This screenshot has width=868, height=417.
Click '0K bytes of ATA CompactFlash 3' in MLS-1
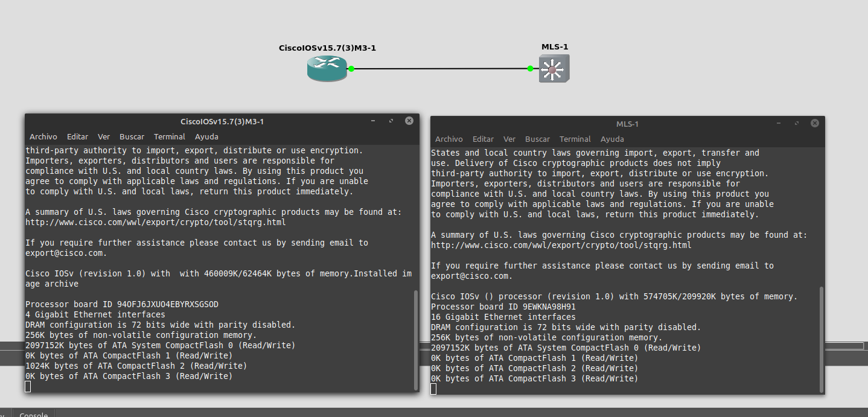(535, 378)
